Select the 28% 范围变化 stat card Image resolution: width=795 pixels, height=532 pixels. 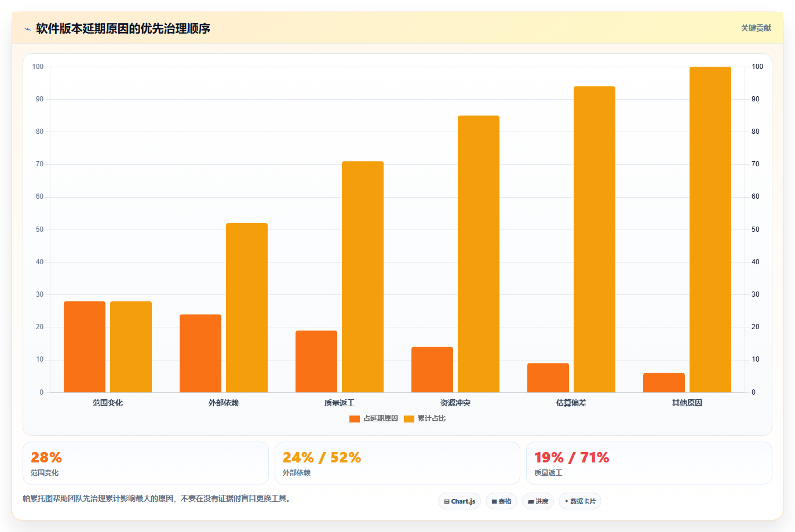(x=145, y=463)
